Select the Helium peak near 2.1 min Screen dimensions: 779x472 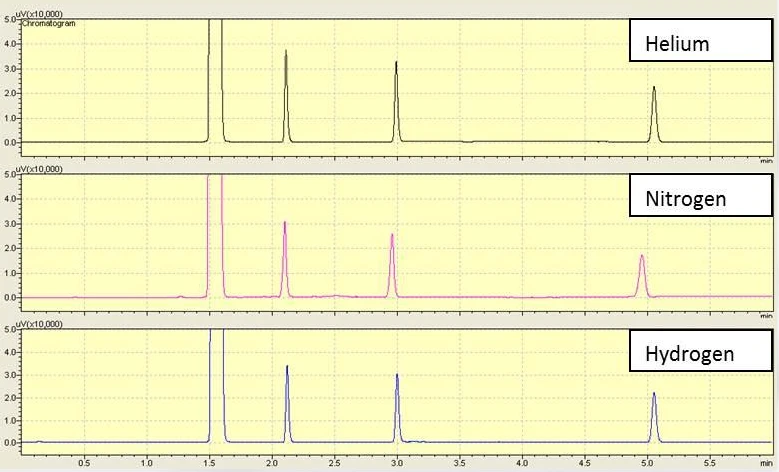pyautogui.click(x=286, y=96)
